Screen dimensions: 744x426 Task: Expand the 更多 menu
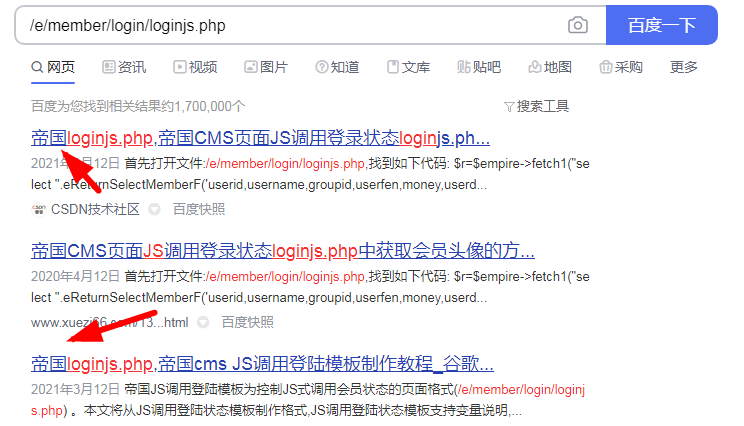tap(684, 67)
